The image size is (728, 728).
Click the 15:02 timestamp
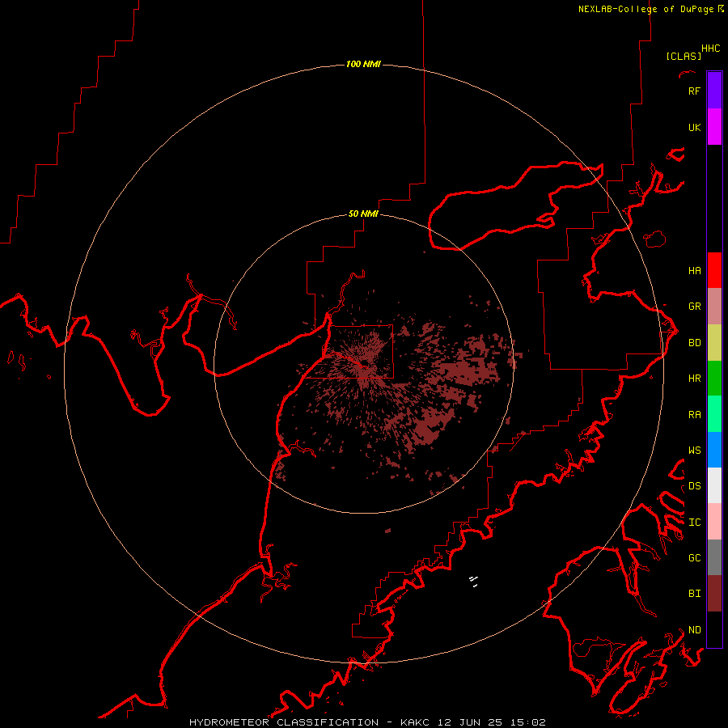(530, 722)
